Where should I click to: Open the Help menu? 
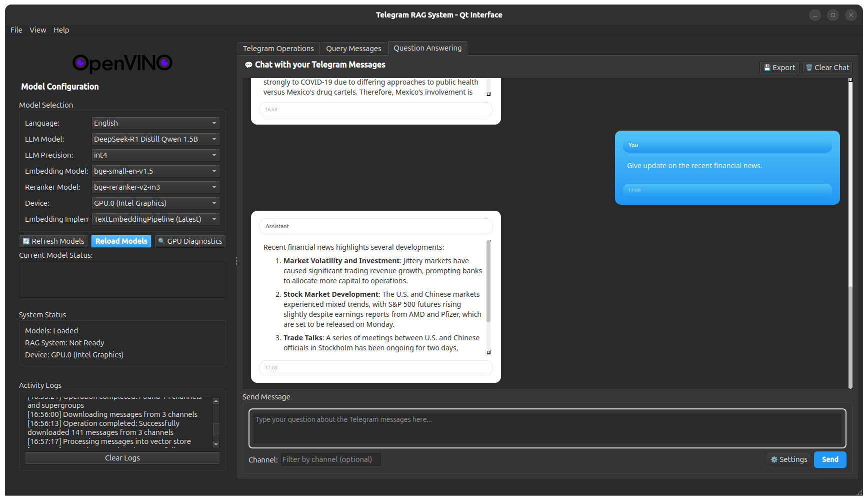pyautogui.click(x=61, y=30)
